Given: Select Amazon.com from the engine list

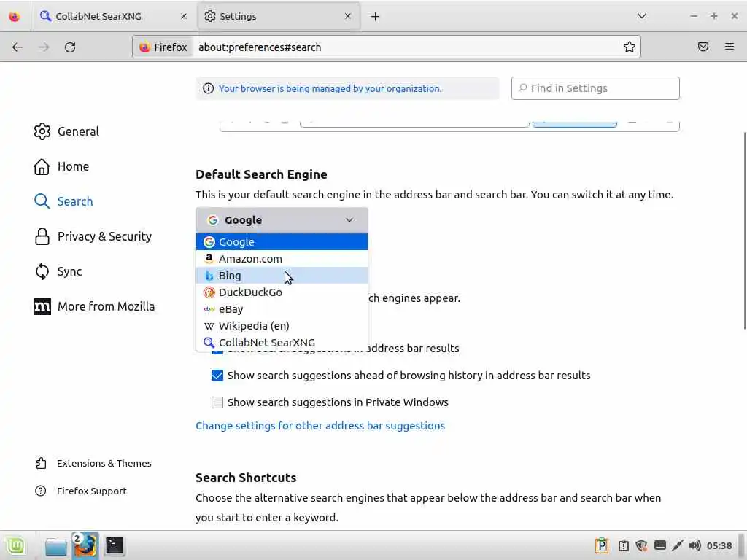Looking at the screenshot, I should (x=282, y=259).
